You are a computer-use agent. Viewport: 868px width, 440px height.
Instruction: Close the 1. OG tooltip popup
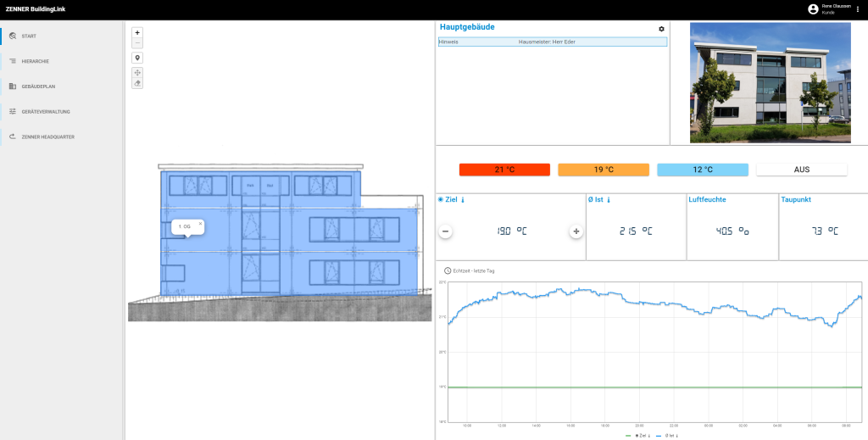(200, 224)
